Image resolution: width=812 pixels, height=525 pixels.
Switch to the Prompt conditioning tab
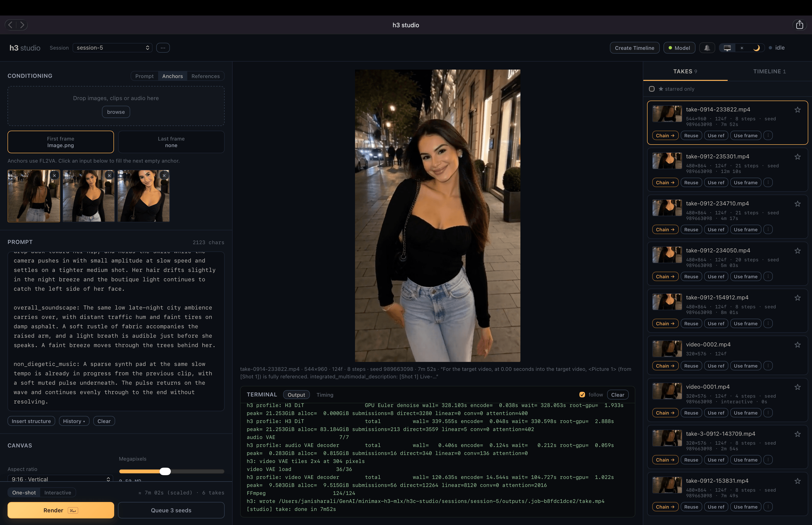[x=144, y=76]
